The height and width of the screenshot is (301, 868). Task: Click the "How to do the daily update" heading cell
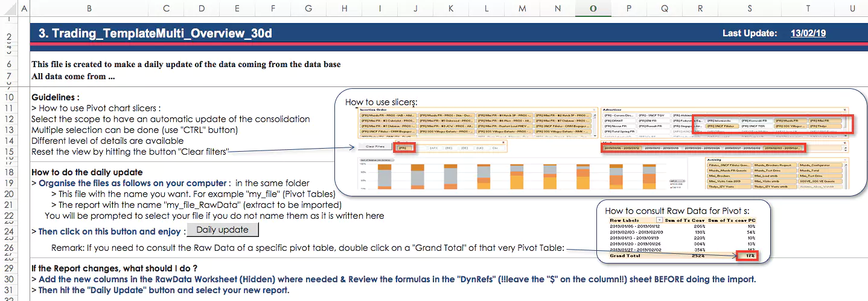pos(87,172)
